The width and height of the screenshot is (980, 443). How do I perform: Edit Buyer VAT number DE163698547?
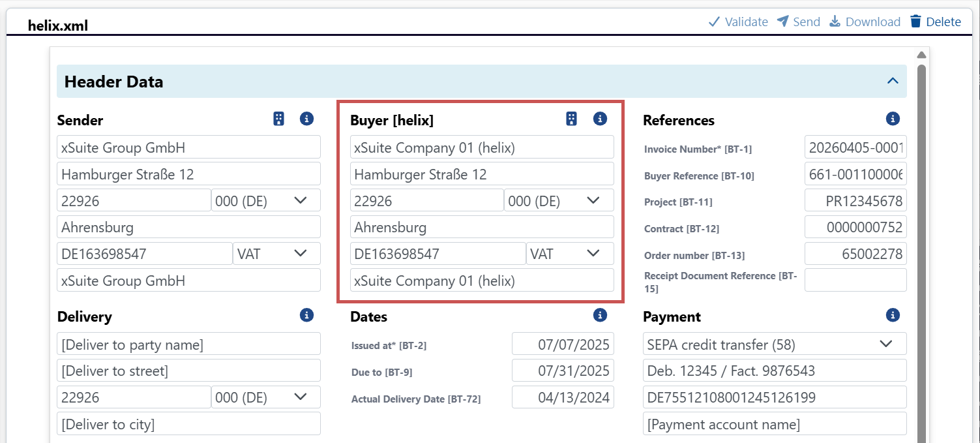(x=438, y=254)
